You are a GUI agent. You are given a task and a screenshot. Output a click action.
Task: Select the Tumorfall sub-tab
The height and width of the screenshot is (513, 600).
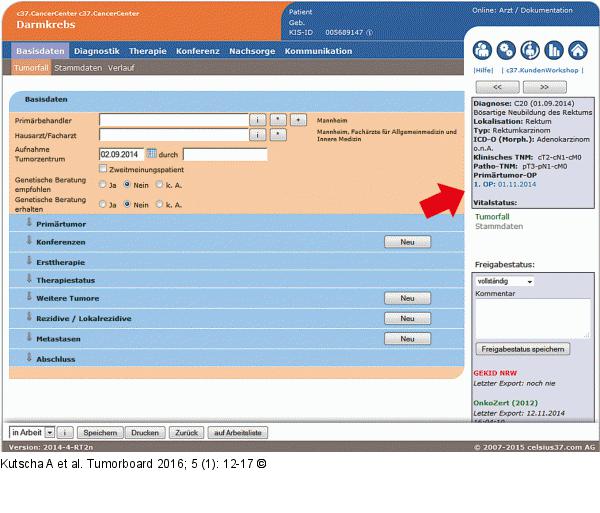pos(31,68)
